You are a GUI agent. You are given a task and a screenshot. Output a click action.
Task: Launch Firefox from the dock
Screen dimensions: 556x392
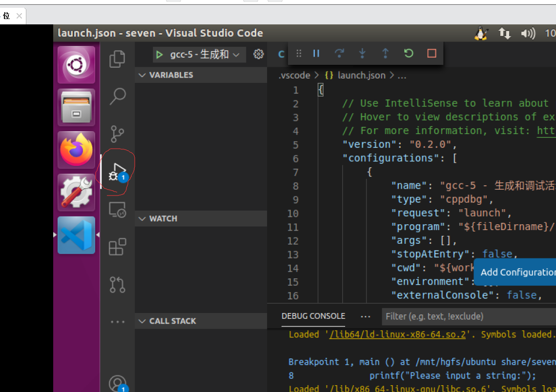tap(76, 149)
